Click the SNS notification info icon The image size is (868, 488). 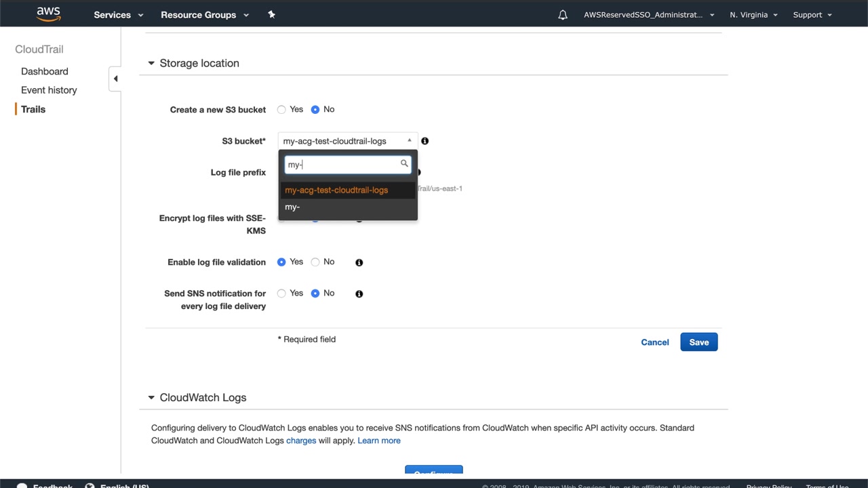(359, 293)
